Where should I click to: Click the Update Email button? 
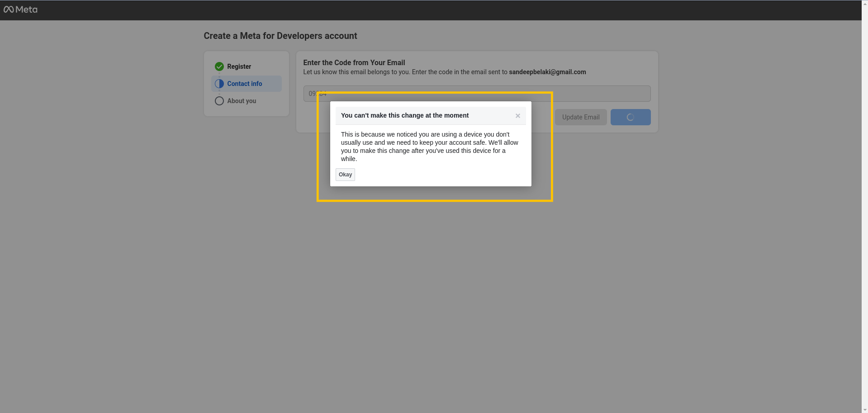(581, 117)
